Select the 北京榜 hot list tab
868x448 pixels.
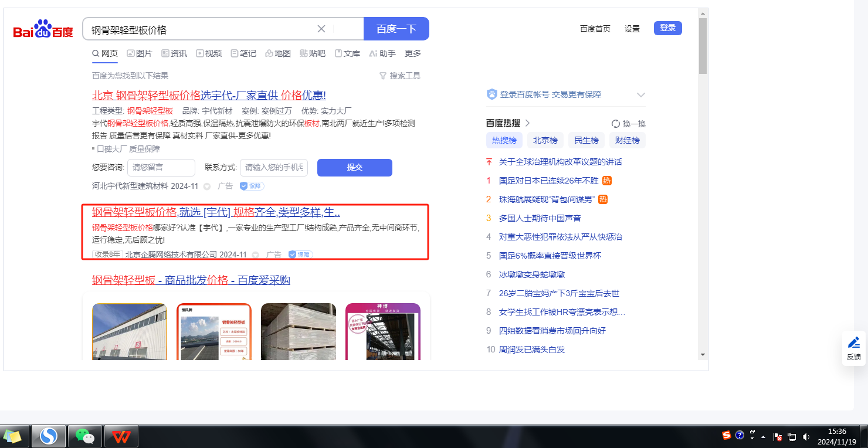pyautogui.click(x=545, y=140)
